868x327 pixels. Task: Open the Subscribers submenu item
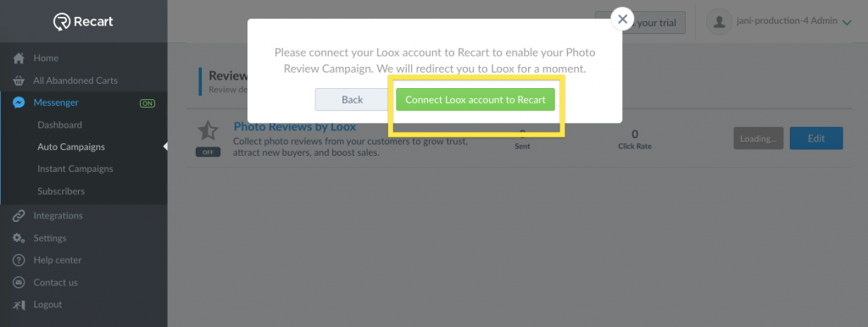61,191
